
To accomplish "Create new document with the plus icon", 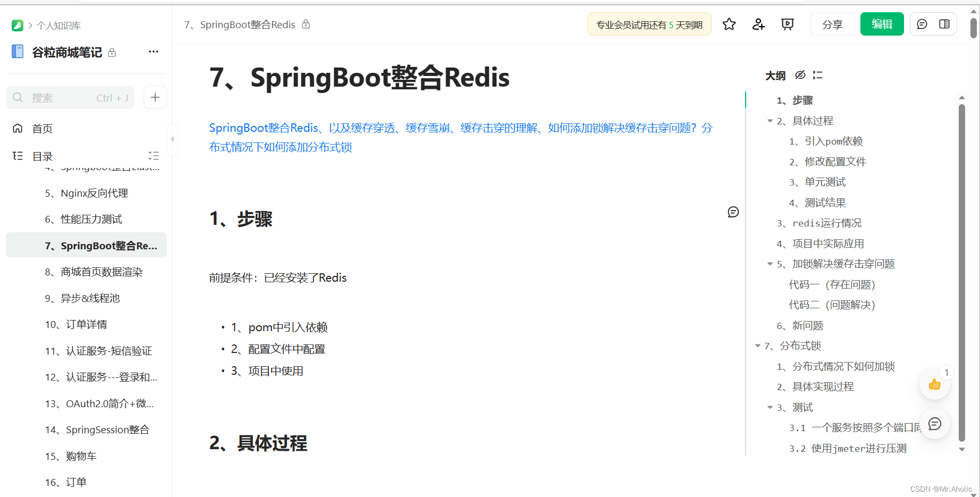I will pyautogui.click(x=155, y=97).
